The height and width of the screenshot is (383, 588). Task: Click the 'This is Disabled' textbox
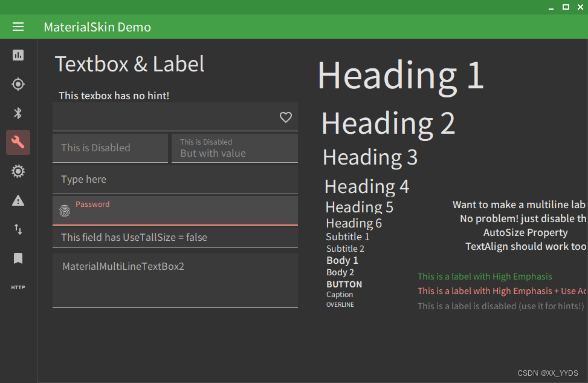(110, 148)
